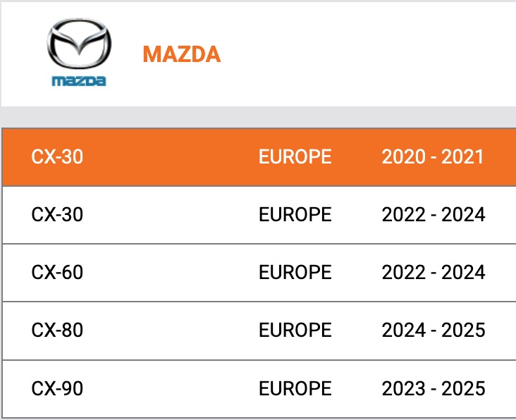The image size is (516, 420).
Task: Click EUROPE region in the CX-80 row
Action: pyautogui.click(x=295, y=330)
